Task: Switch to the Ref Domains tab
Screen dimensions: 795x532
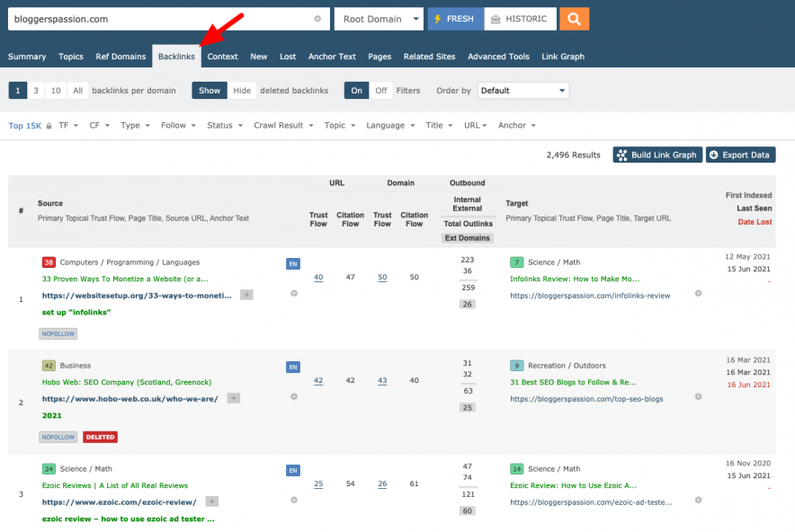Action: [x=121, y=57]
